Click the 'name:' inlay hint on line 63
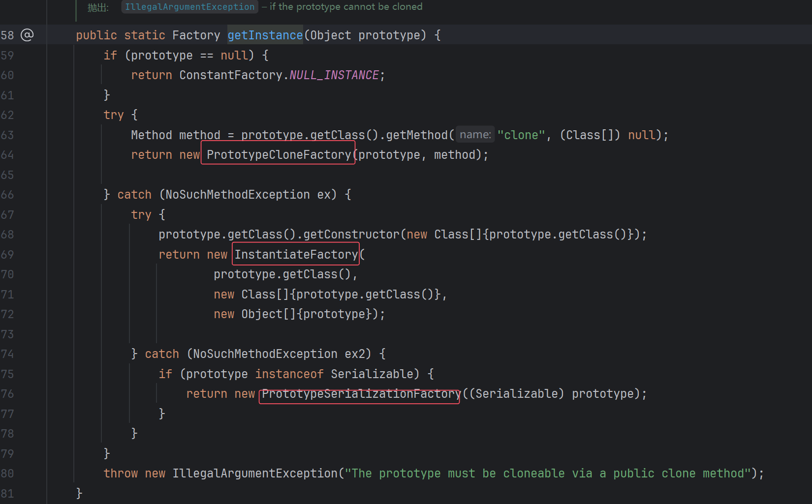 click(x=475, y=135)
